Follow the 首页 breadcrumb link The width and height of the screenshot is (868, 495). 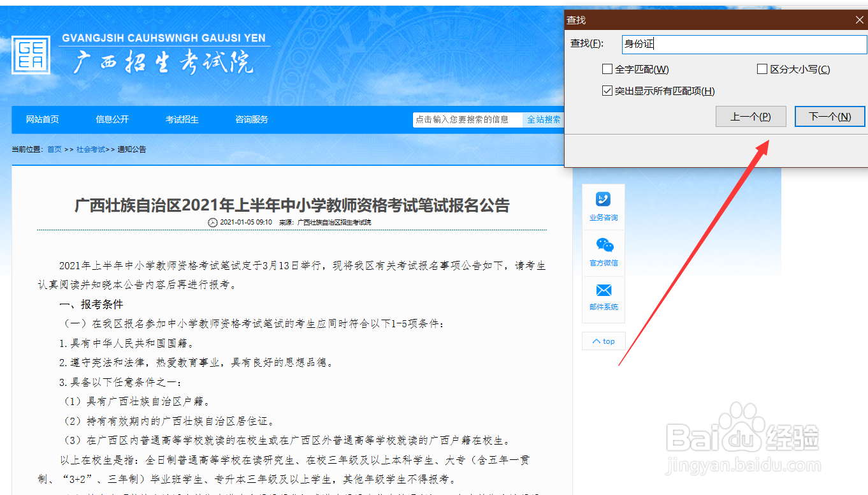[55, 149]
